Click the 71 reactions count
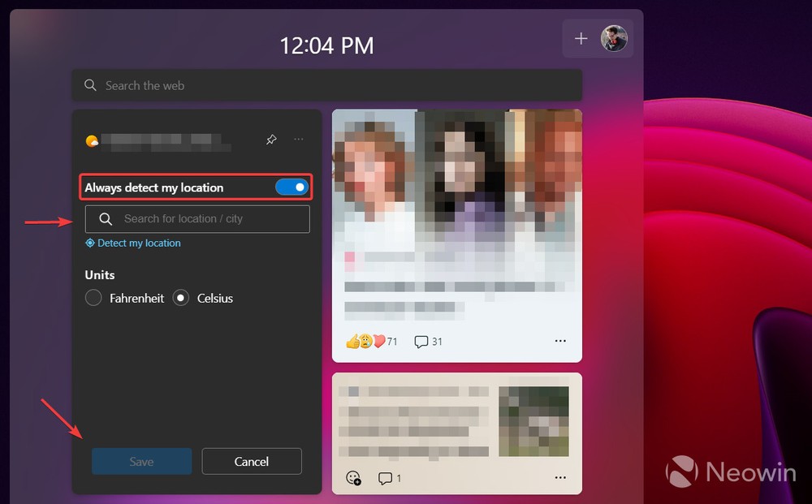The height and width of the screenshot is (504, 812). (392, 342)
